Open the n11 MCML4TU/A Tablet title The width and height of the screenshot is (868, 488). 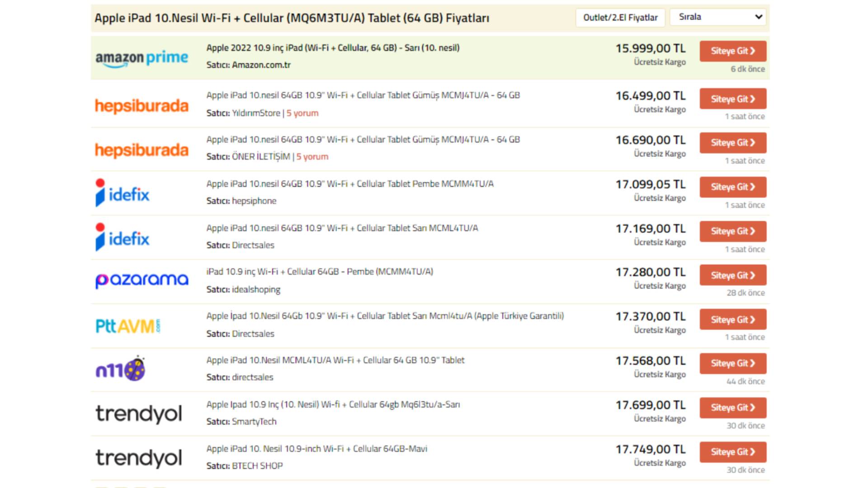pos(335,360)
